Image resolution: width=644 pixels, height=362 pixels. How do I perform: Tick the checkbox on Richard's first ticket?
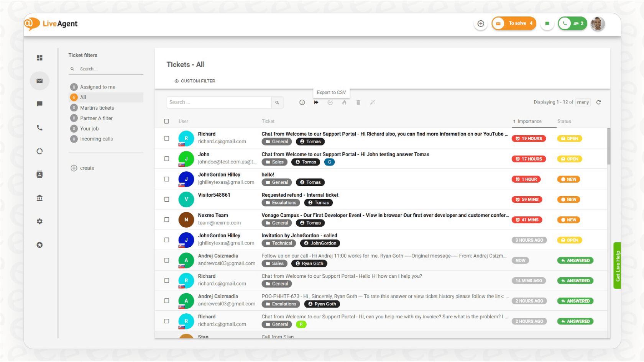tap(166, 138)
